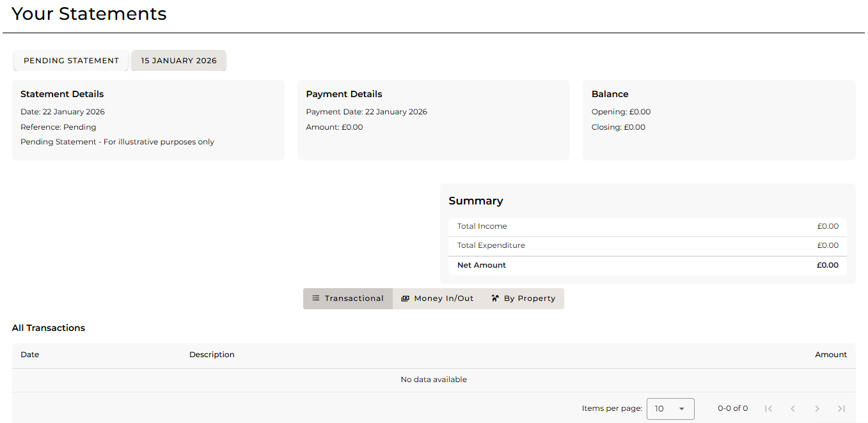
Task: Click the list icon beside Transactional
Action: 316,298
